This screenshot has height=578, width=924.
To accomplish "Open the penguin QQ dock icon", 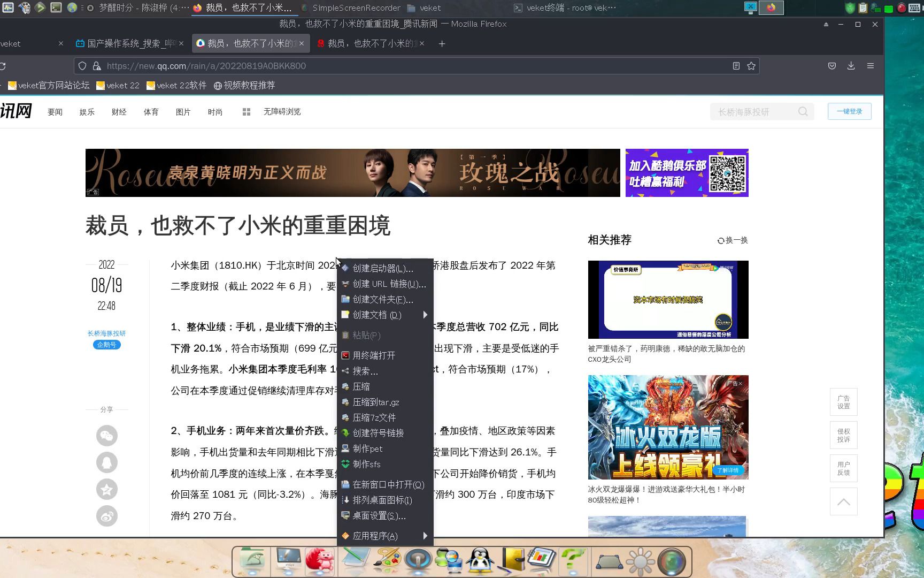I will [479, 561].
